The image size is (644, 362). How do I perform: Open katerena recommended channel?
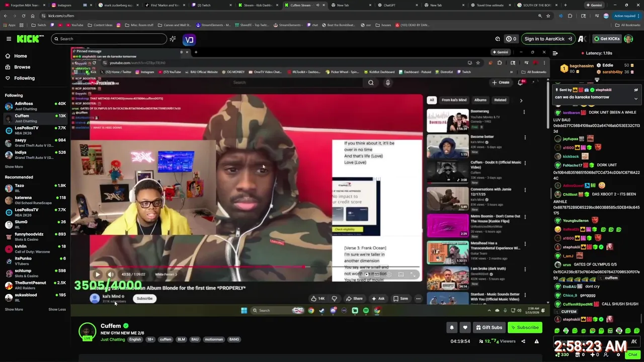(34, 200)
